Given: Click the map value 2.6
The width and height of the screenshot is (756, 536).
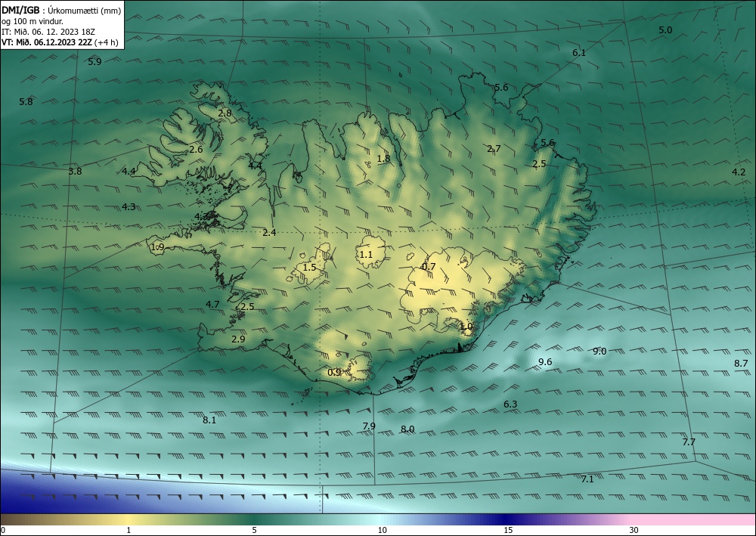Looking at the screenshot, I should [x=196, y=150].
